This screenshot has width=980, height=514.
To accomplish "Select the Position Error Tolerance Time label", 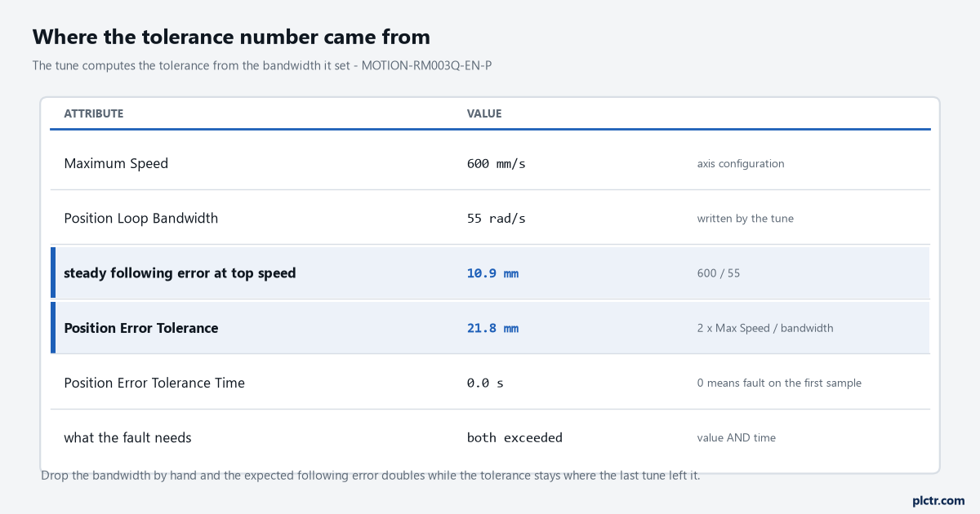I will [x=154, y=383].
